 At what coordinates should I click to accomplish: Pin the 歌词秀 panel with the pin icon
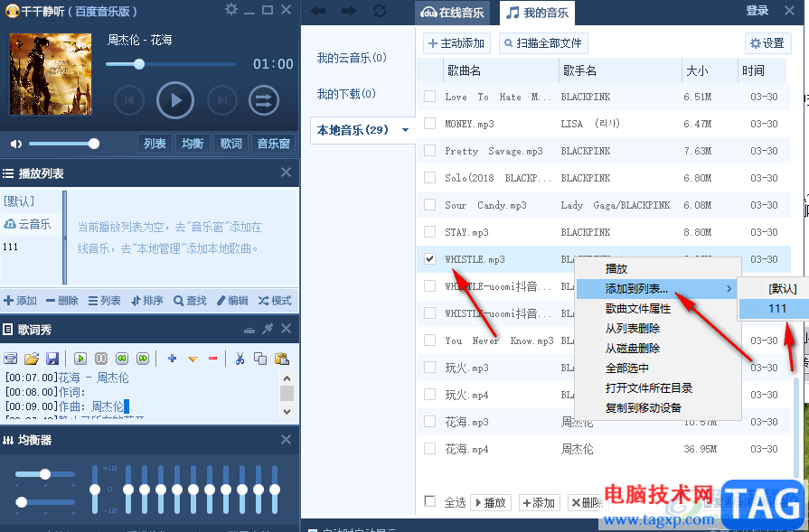268,329
